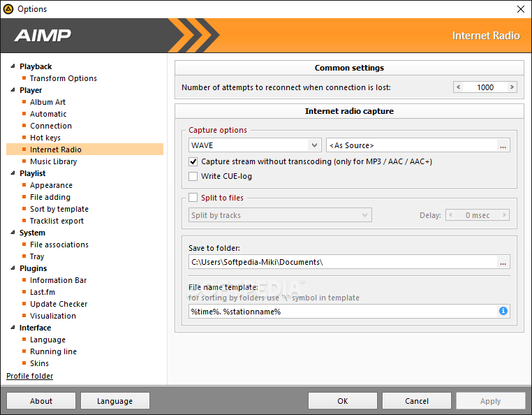Select the Tray settings page

pos(37,256)
